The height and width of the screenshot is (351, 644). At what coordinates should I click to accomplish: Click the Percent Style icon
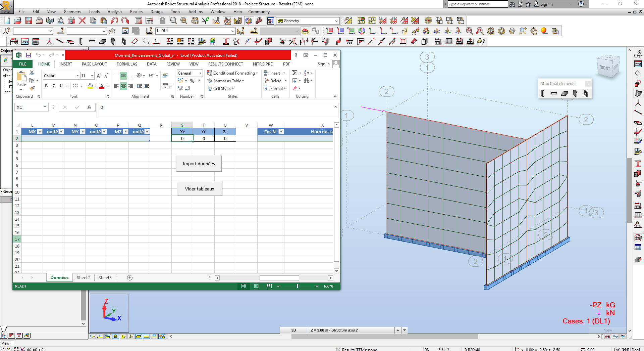click(192, 81)
